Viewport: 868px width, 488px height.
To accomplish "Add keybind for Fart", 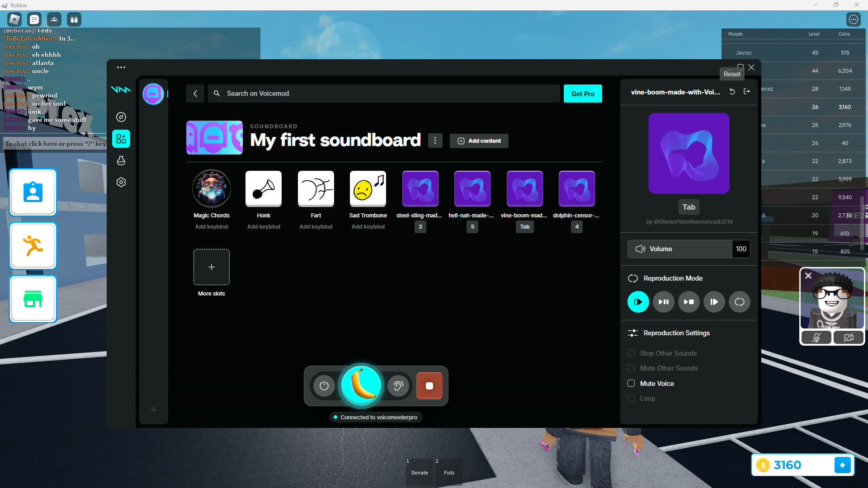I will [x=316, y=227].
